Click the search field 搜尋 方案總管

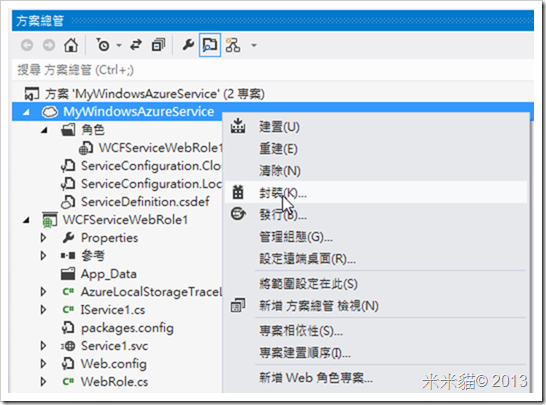[x=273, y=70]
